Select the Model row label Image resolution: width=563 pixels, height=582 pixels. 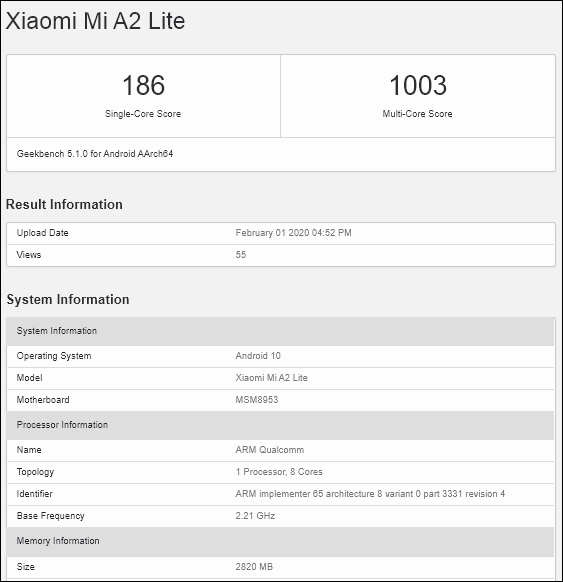pyautogui.click(x=29, y=378)
